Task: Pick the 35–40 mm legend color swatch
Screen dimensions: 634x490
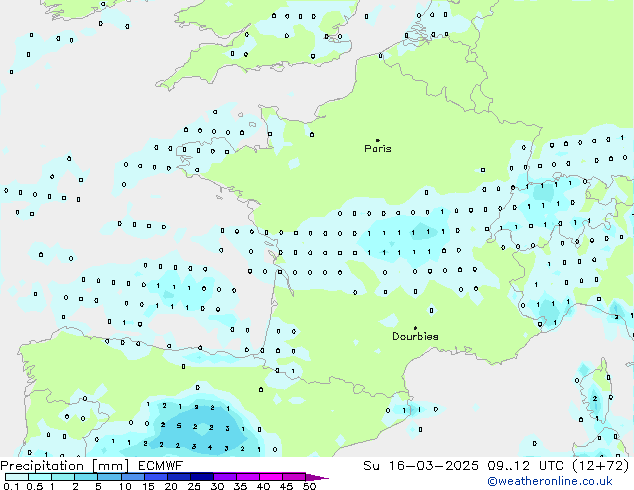Action: (x=247, y=477)
